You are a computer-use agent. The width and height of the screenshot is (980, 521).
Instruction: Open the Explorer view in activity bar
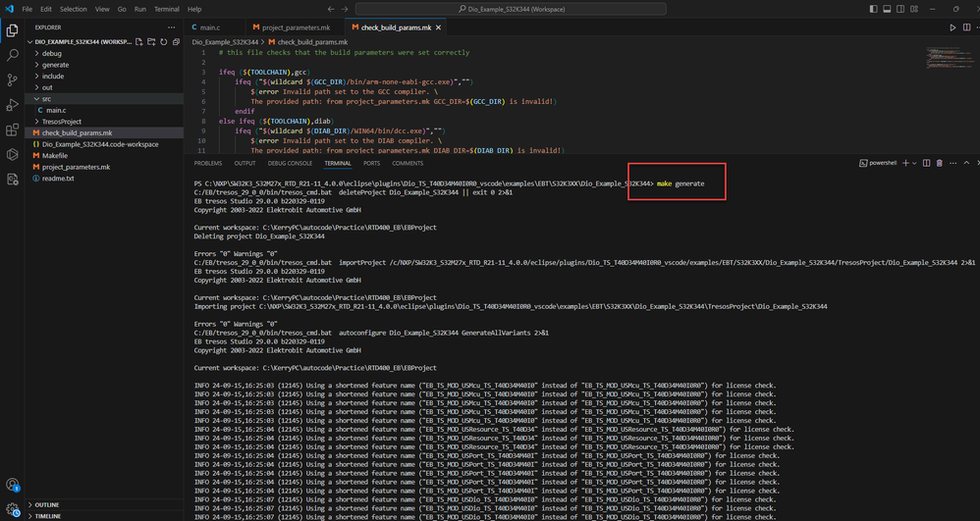pos(12,30)
